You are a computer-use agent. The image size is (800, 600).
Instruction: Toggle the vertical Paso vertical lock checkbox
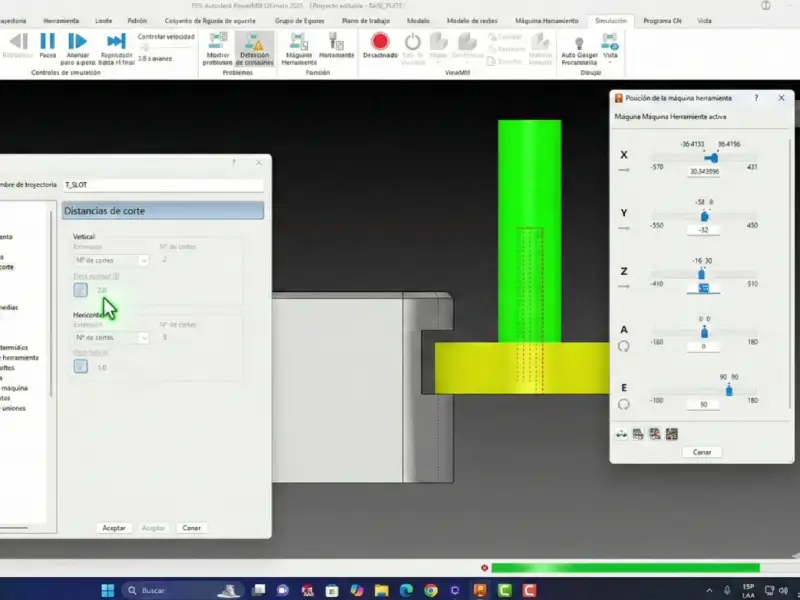point(80,290)
